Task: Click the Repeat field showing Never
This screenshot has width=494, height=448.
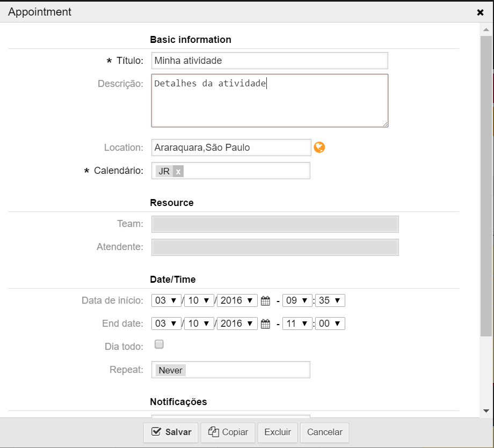Action: coord(230,370)
